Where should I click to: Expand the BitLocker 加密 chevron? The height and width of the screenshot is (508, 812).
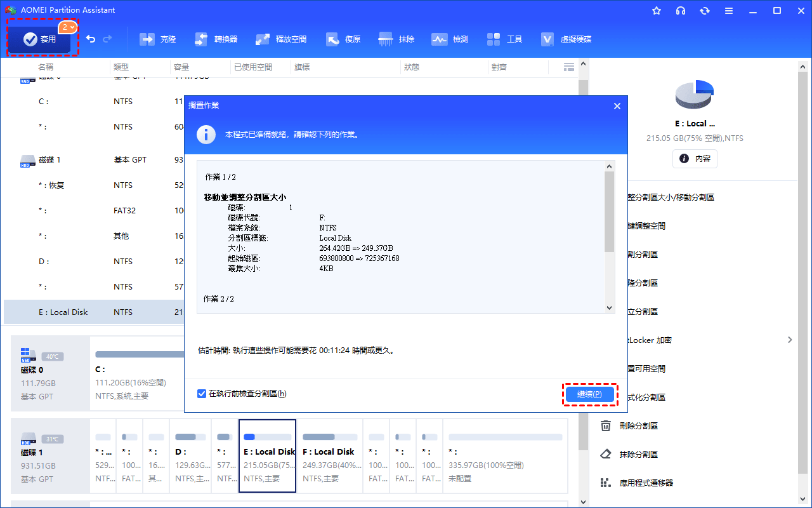pyautogui.click(x=790, y=340)
